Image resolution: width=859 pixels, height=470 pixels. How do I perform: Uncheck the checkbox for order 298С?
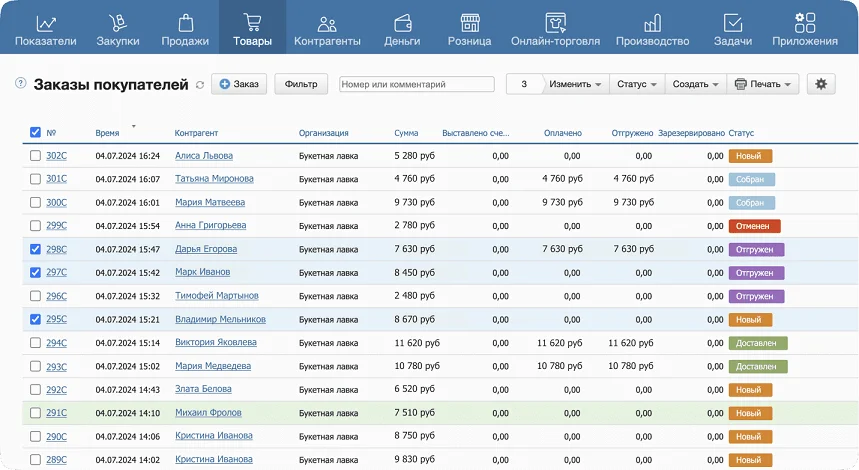click(x=36, y=249)
